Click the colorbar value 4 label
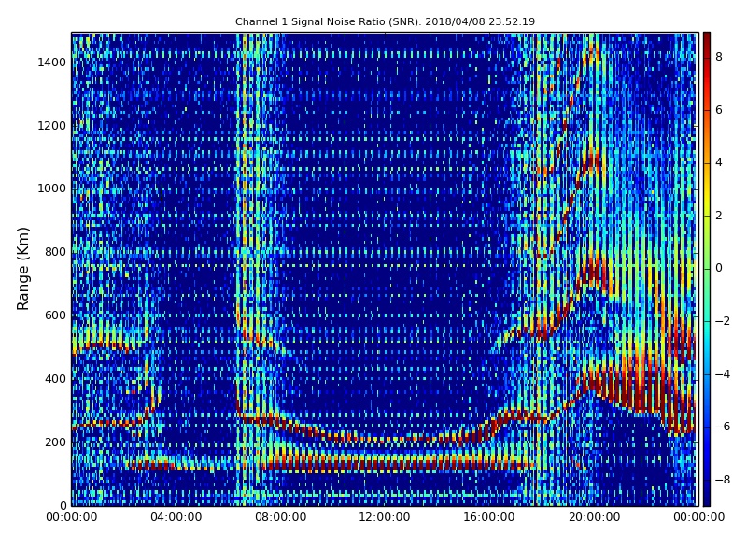 719,162
